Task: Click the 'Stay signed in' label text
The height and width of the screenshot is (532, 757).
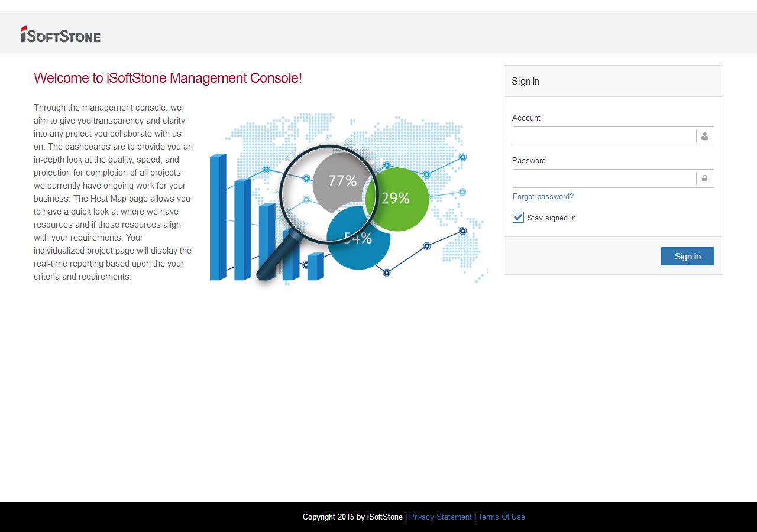Action: coord(551,218)
